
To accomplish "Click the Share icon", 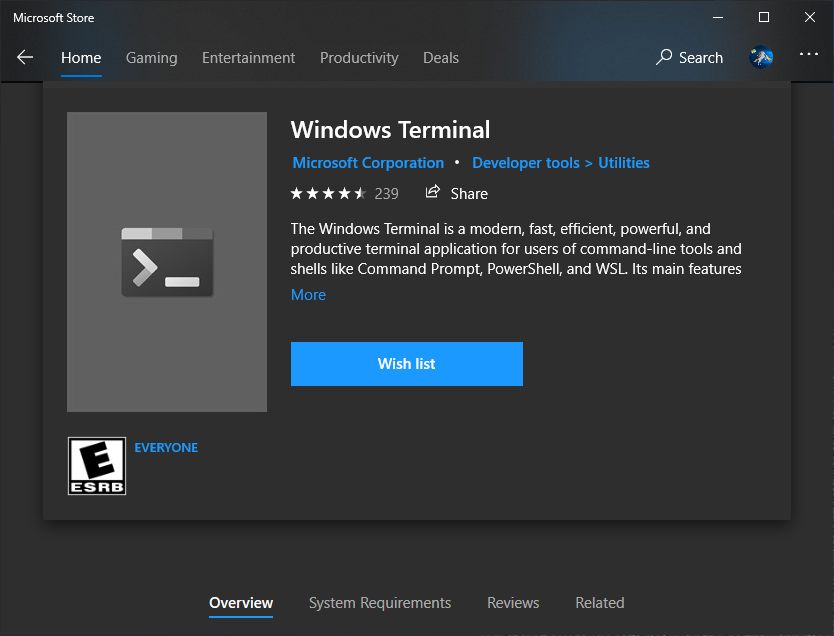I will [433, 192].
